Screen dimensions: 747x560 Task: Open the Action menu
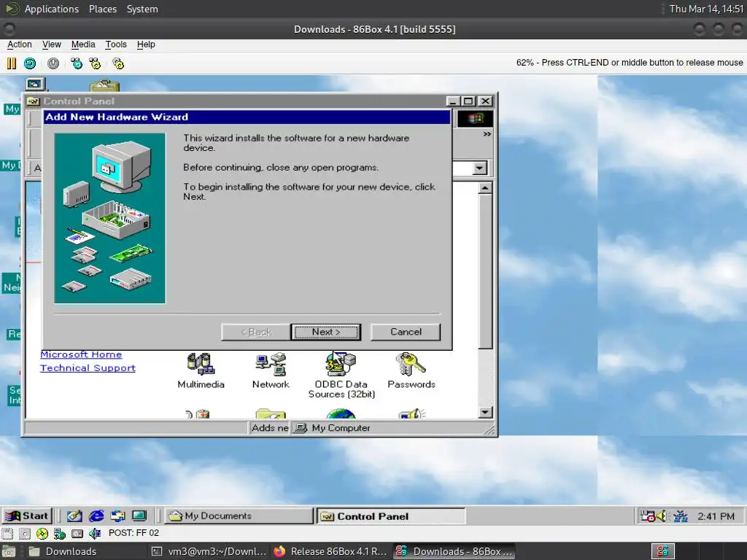click(x=20, y=44)
